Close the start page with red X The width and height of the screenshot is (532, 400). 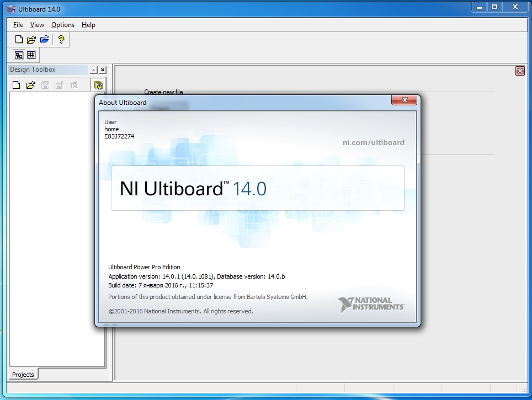[x=520, y=71]
